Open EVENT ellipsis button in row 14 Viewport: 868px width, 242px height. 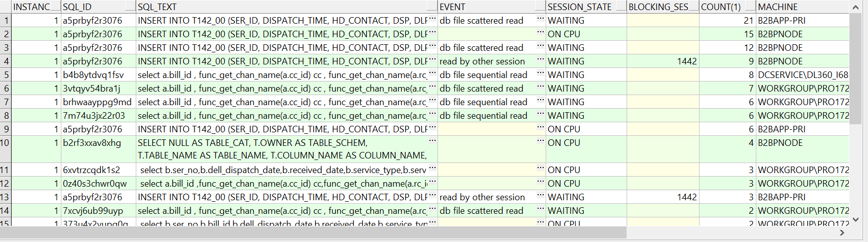click(x=541, y=209)
